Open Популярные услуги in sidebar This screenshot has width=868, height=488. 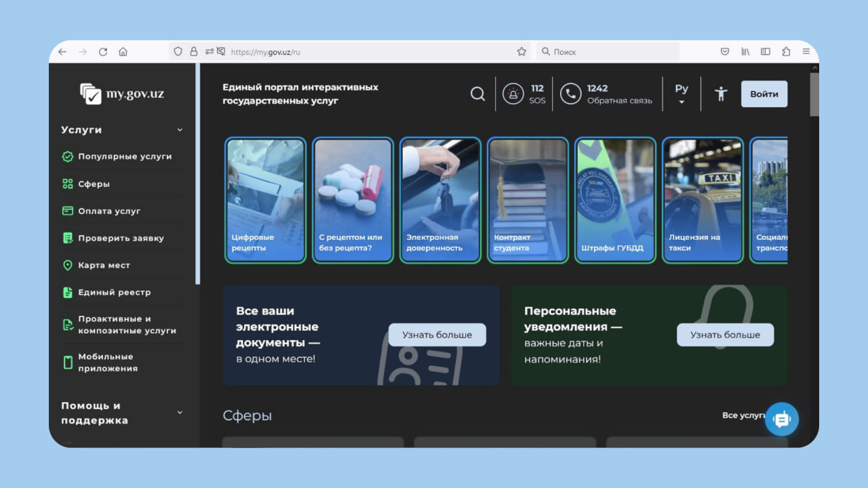(124, 157)
